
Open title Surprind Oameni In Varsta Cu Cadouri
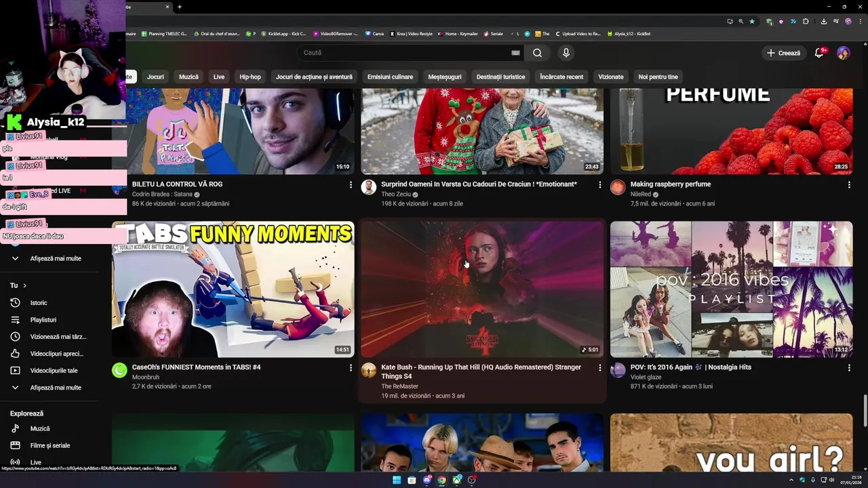(479, 184)
